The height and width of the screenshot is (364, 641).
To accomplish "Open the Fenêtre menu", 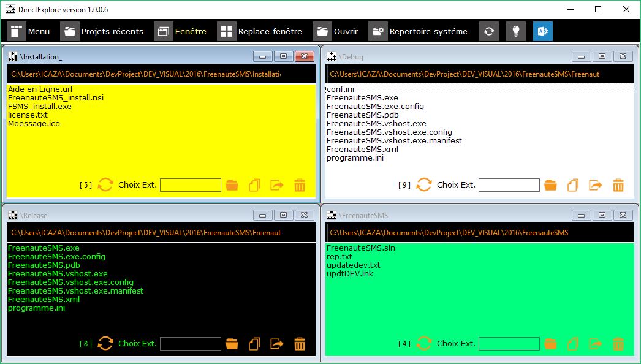I will click(180, 31).
